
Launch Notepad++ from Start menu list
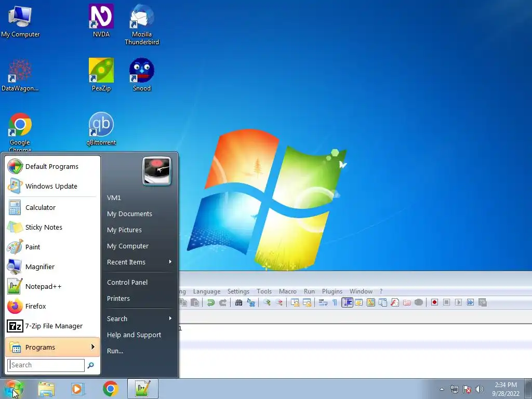[52, 286]
